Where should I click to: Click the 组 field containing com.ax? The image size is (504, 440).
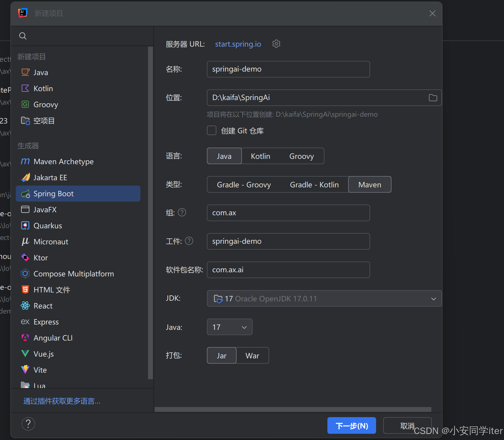289,213
